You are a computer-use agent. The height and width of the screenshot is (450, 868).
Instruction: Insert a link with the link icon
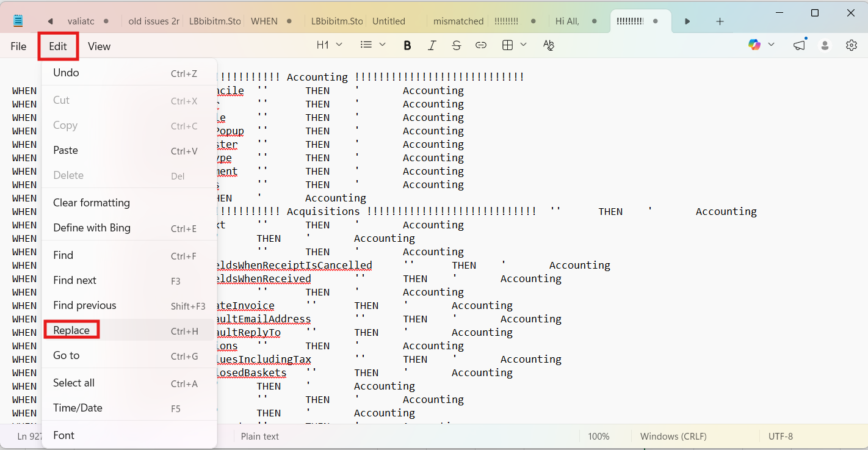[481, 45]
